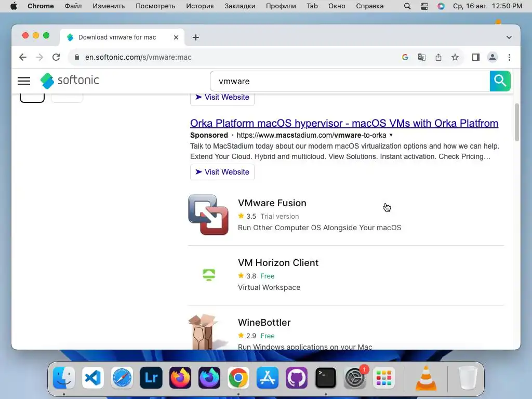Image resolution: width=532 pixels, height=399 pixels.
Task: Click Siri icon in menu bar
Action: [441, 6]
